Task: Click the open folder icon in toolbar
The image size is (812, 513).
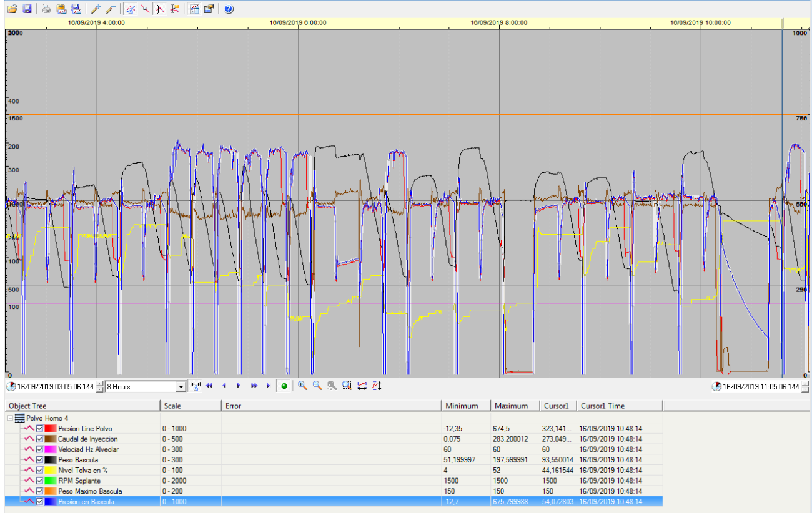Action: [x=12, y=9]
